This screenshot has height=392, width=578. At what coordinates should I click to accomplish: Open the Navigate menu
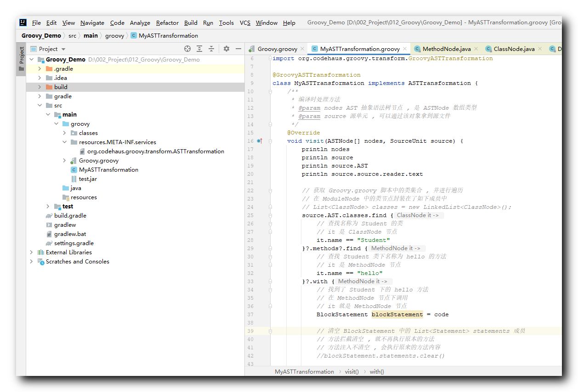pos(92,22)
